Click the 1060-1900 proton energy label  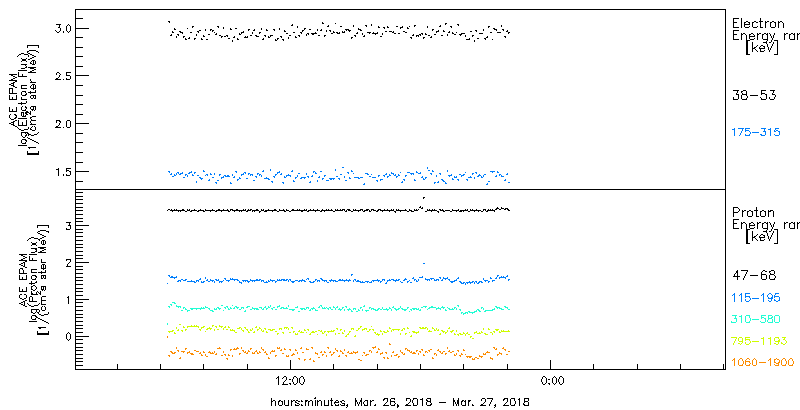pyautogui.click(x=763, y=363)
